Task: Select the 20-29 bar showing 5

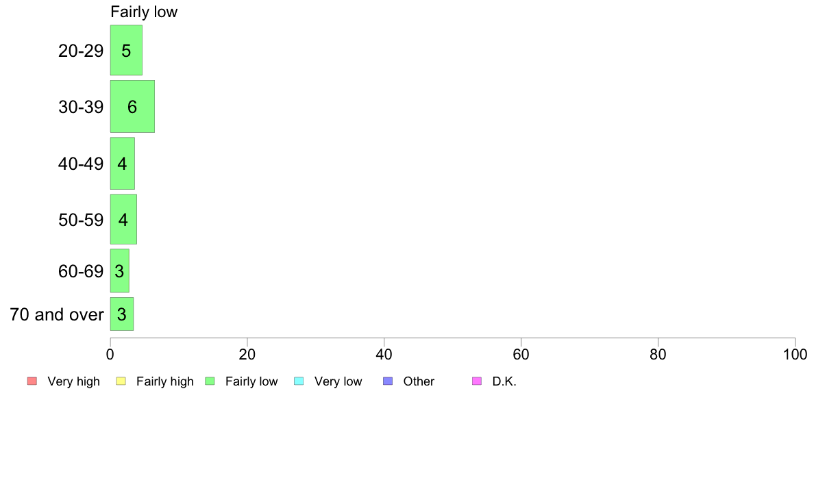Action: coord(126,51)
